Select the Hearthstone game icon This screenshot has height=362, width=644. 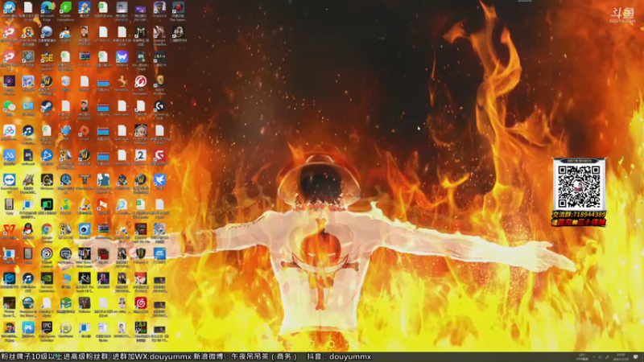(x=28, y=56)
